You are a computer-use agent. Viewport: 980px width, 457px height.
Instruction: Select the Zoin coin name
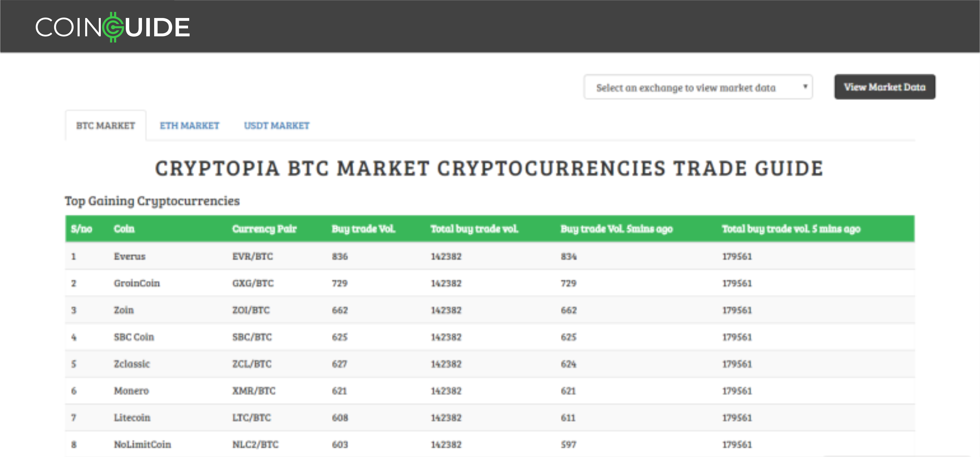coord(124,310)
